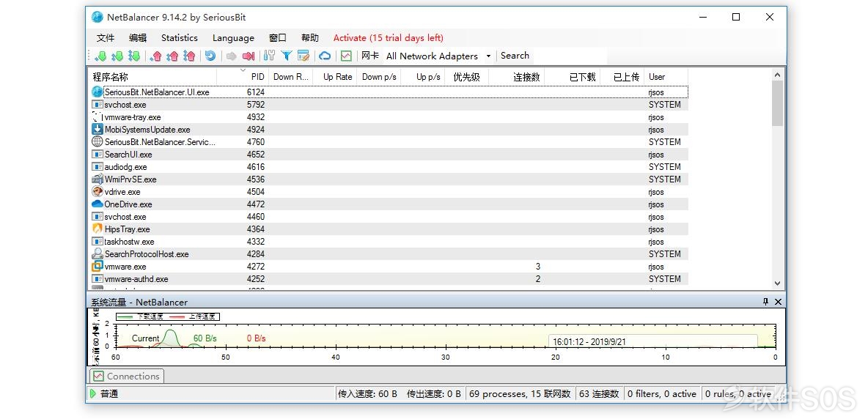Set normal upload priority (double red arrow)

[173, 56]
